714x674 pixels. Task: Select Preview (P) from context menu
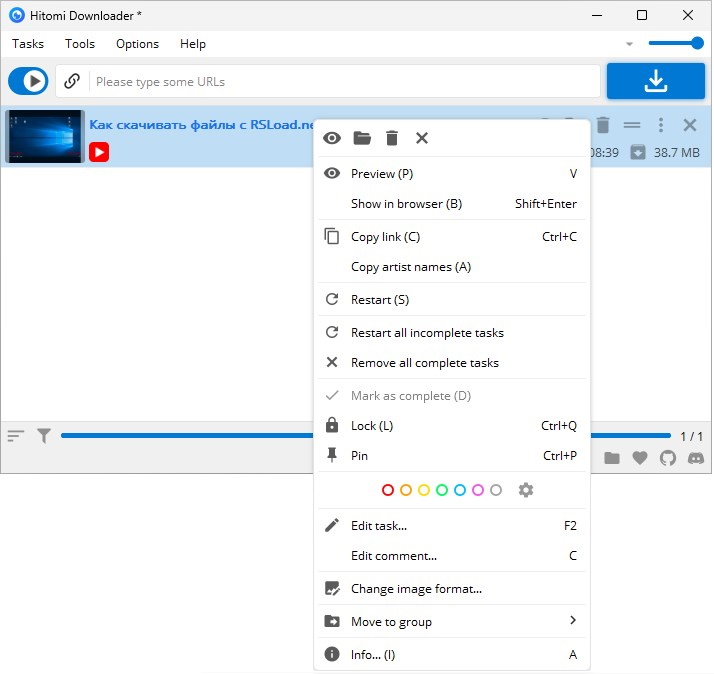451,174
